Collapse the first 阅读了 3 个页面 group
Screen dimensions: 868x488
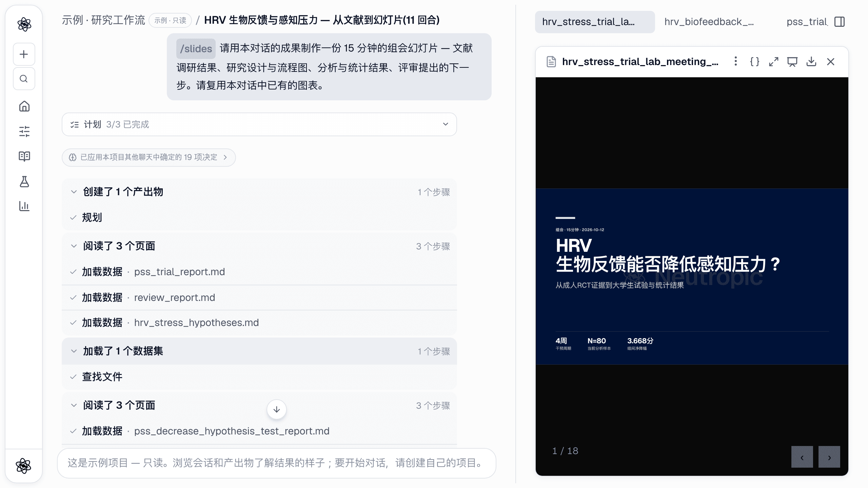point(259,246)
